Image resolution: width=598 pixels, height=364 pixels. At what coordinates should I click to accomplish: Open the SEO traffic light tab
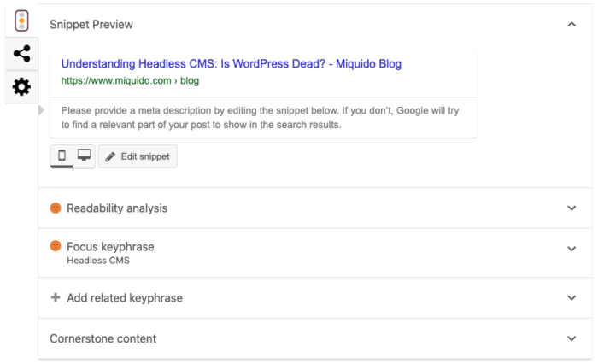pos(21,21)
